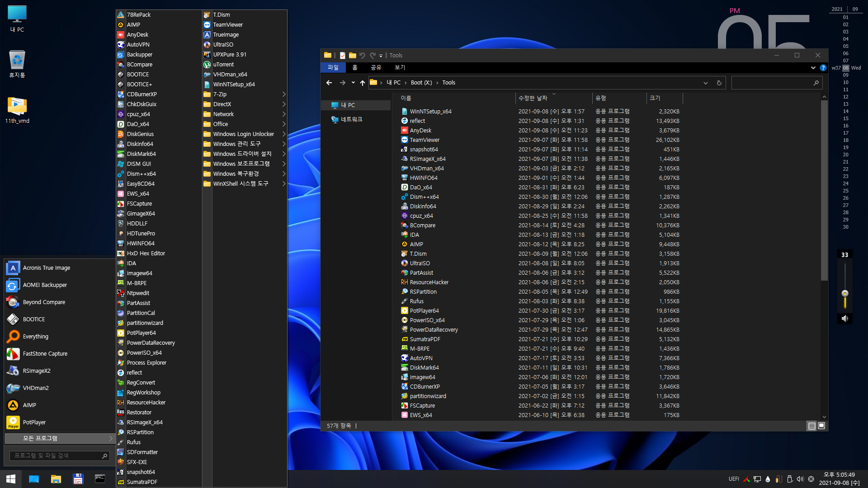Image resolution: width=868 pixels, height=488 pixels.
Task: Open the 내 PC desktop icon
Action: (17, 19)
